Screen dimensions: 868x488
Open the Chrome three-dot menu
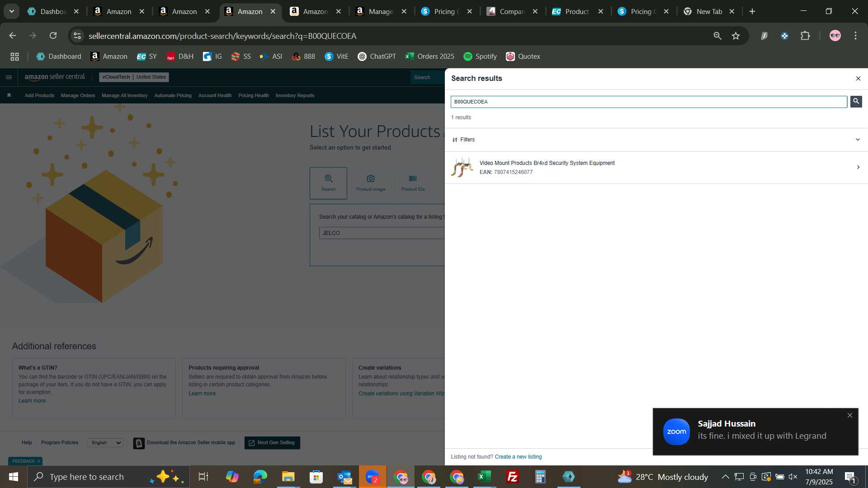click(x=856, y=36)
